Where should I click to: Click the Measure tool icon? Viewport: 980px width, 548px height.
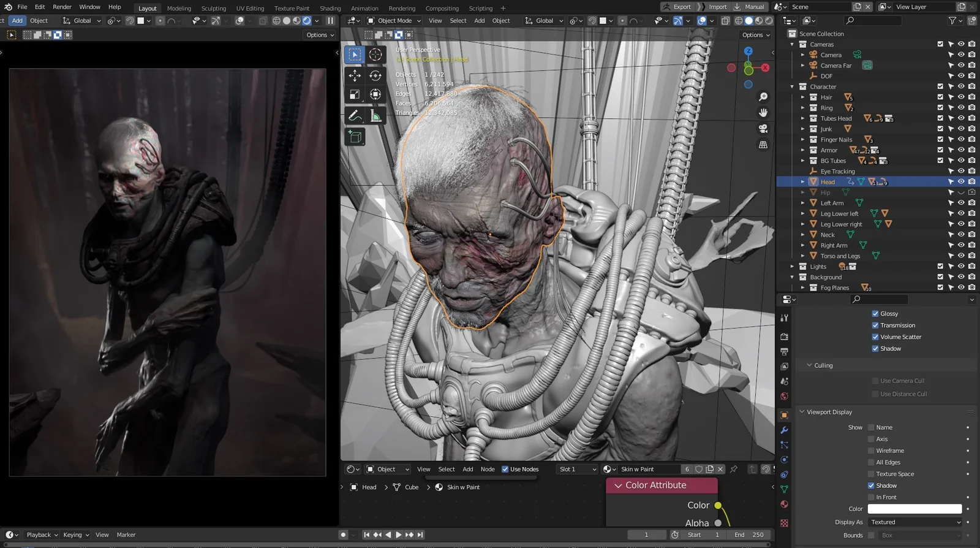(x=375, y=116)
